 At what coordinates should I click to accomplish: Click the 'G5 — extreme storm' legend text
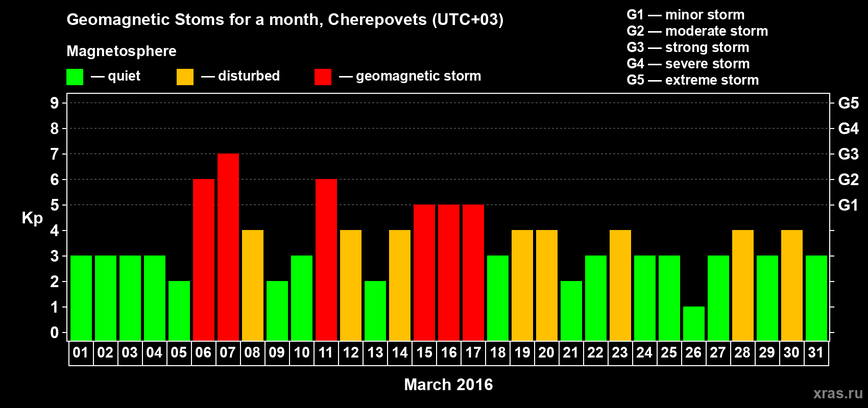coord(693,80)
